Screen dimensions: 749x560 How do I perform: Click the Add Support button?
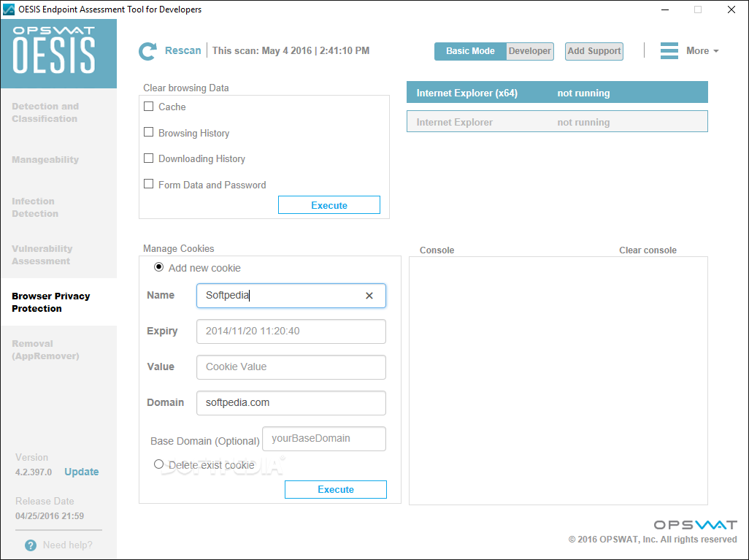point(594,51)
